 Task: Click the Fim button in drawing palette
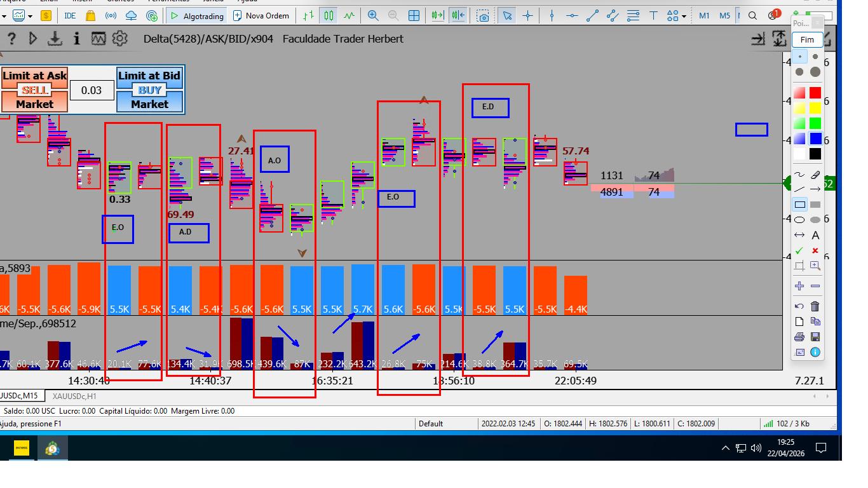click(x=807, y=39)
